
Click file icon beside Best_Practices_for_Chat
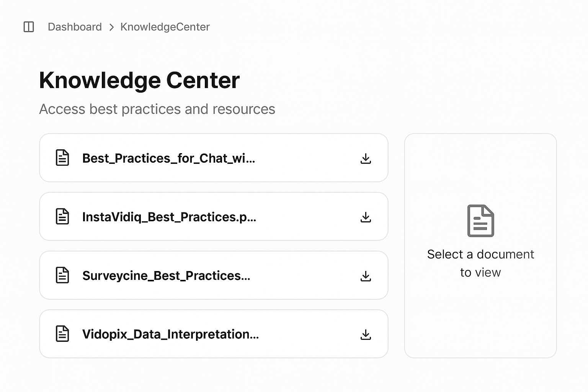62,158
